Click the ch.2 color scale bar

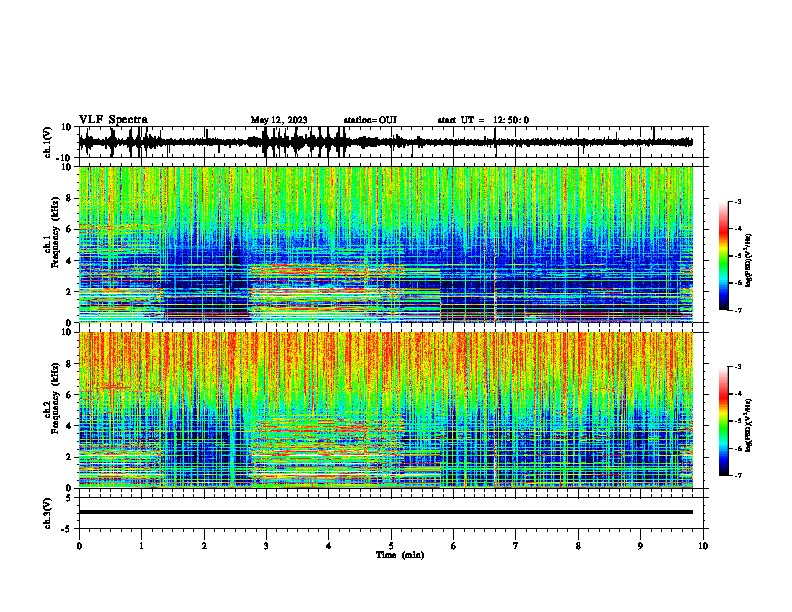(724, 421)
